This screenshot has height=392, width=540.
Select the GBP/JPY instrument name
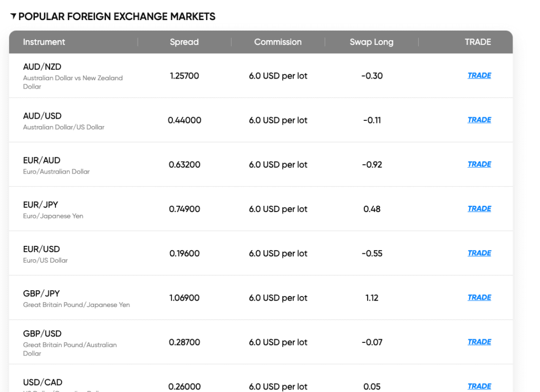[41, 294]
